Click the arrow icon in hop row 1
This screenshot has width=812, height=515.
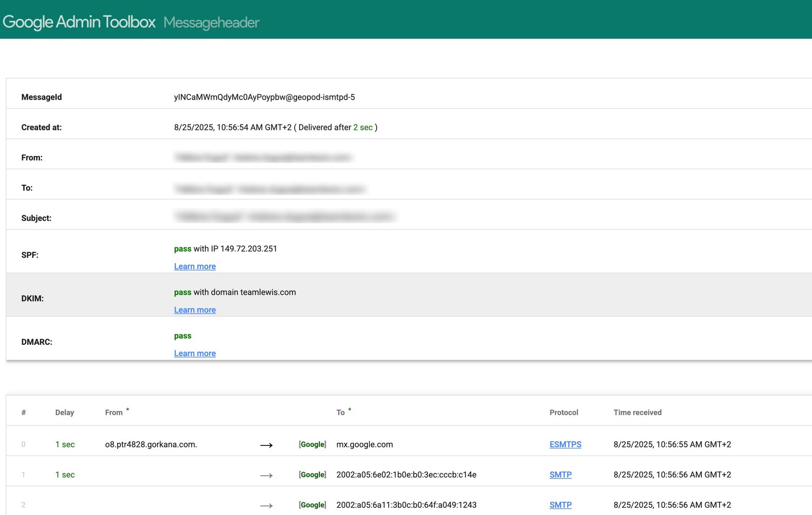coord(266,475)
